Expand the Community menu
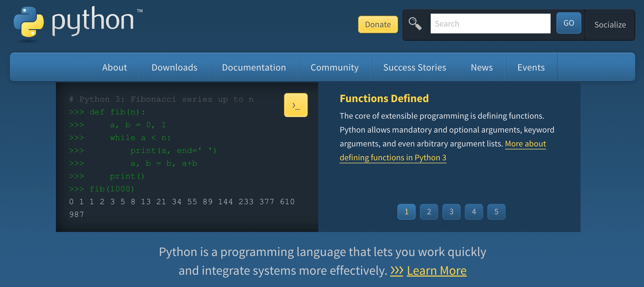The image size is (644, 287). [335, 67]
